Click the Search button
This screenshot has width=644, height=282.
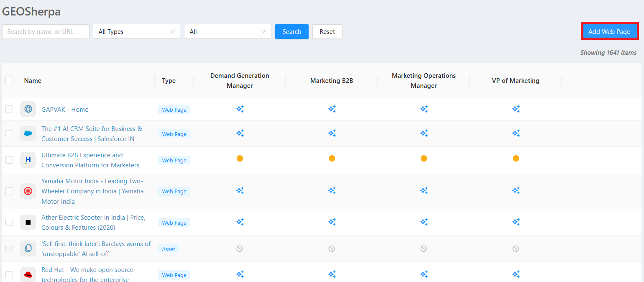coord(292,31)
